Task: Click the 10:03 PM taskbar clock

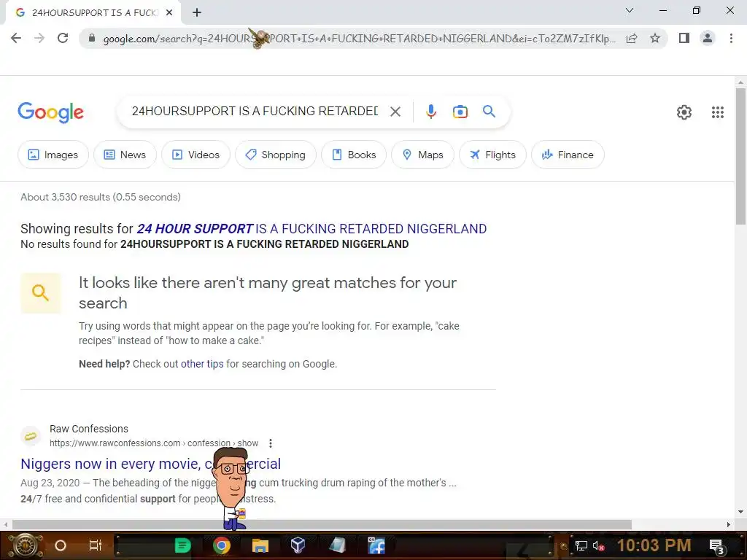Action: click(x=654, y=545)
